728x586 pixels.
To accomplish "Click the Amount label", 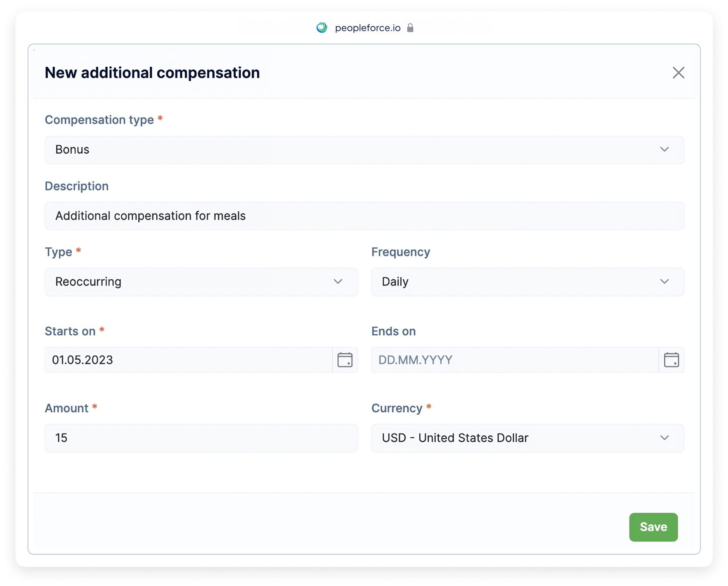I will [x=67, y=408].
